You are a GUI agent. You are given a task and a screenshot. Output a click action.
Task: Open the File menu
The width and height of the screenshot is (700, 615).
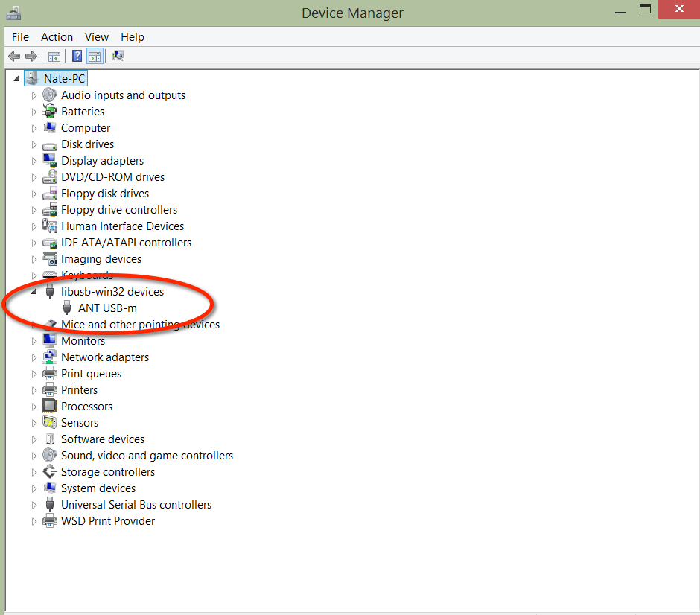[x=20, y=37]
